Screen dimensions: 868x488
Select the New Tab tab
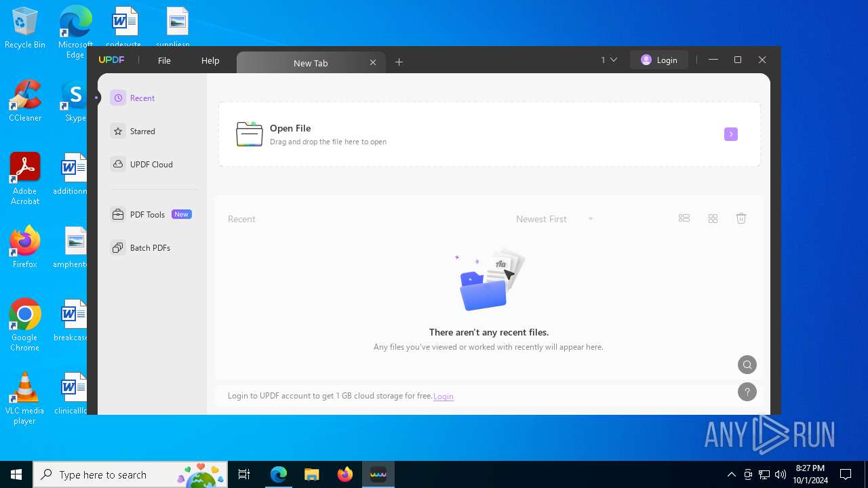coord(311,63)
